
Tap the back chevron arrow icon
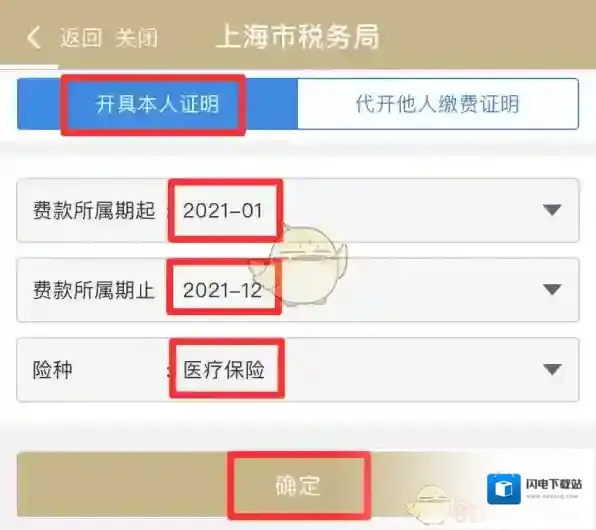pyautogui.click(x=33, y=37)
